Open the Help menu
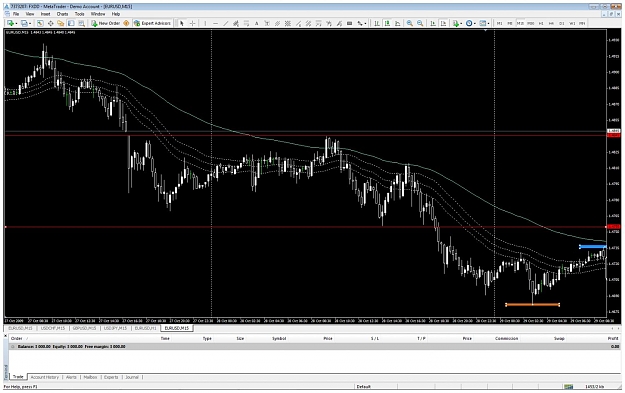This screenshot has width=625, height=393. coord(116,14)
